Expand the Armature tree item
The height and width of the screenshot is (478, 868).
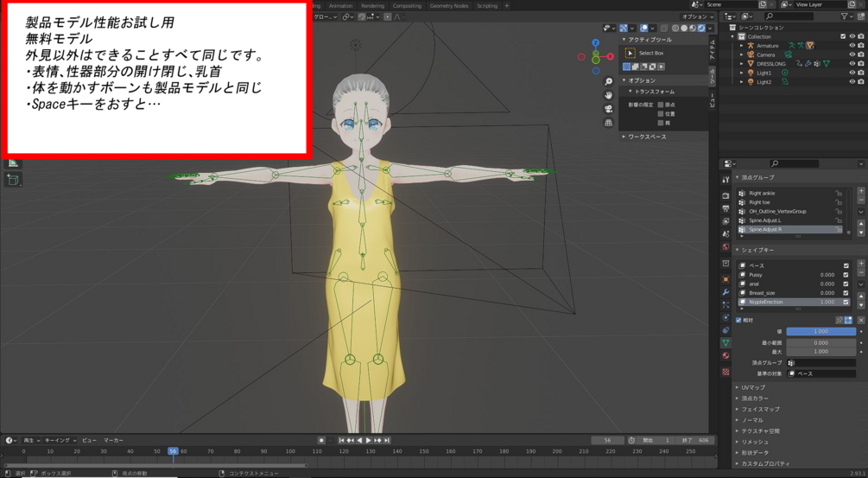click(742, 46)
